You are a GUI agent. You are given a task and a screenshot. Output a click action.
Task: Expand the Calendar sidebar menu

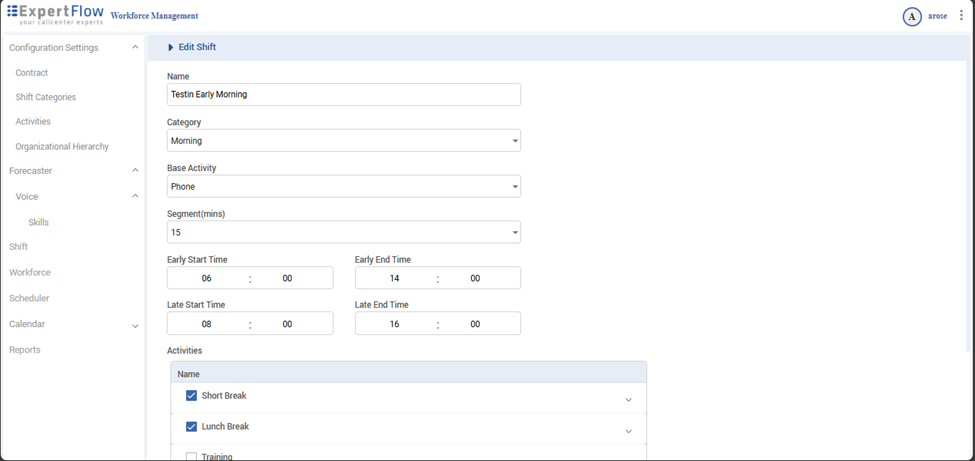pyautogui.click(x=135, y=325)
